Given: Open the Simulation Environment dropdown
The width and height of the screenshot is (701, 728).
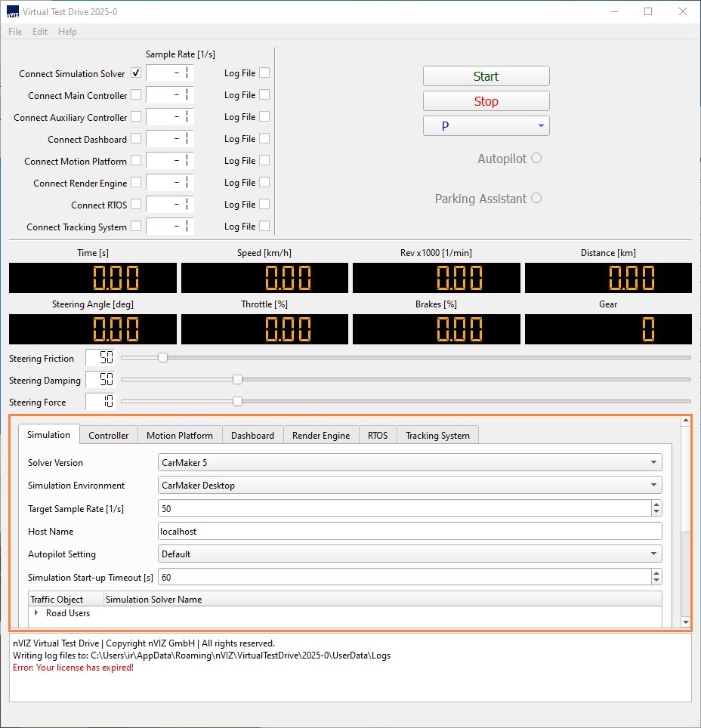Looking at the screenshot, I should (654, 485).
